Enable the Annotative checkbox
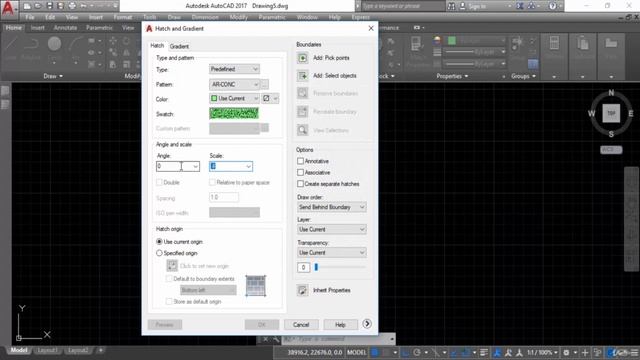 (x=300, y=161)
